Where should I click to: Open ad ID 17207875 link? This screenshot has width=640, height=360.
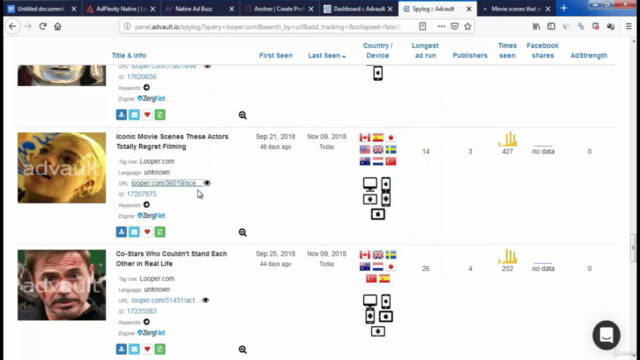(142, 194)
